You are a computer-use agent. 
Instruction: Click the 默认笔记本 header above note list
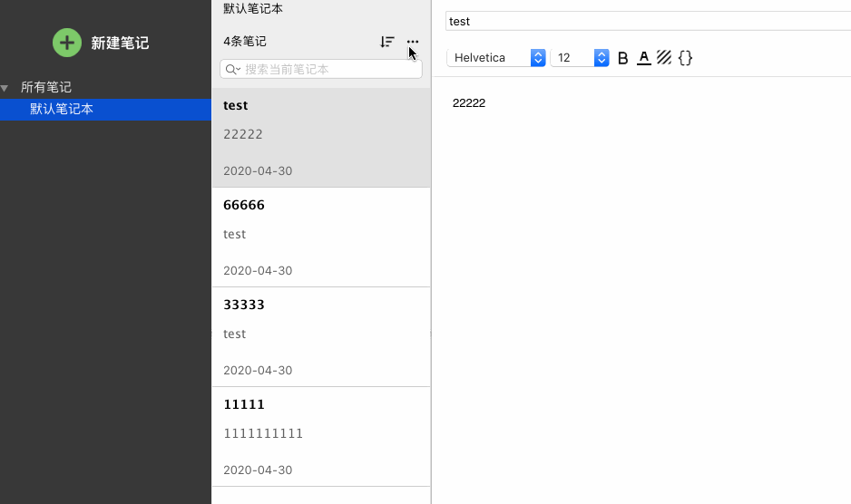pyautogui.click(x=253, y=8)
